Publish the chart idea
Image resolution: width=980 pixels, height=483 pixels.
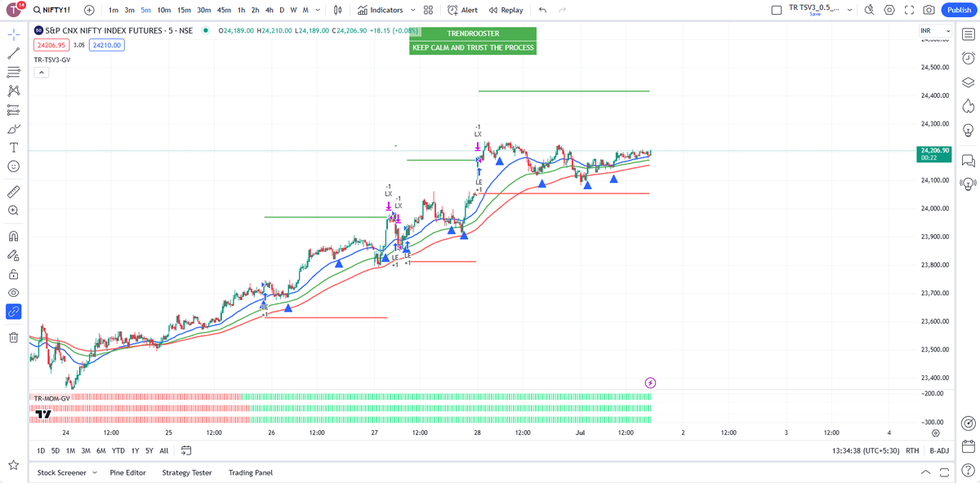957,10
